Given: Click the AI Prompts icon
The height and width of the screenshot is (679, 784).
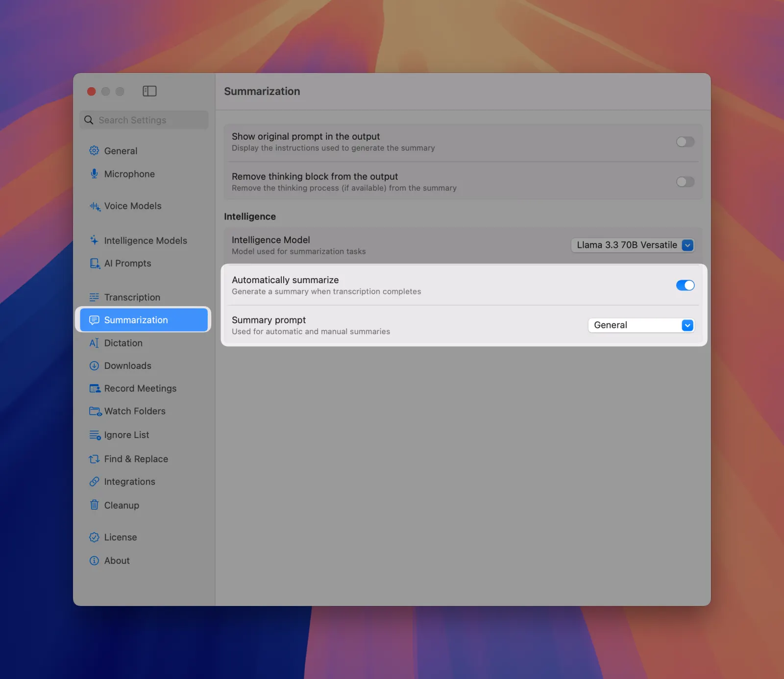Looking at the screenshot, I should [95, 264].
